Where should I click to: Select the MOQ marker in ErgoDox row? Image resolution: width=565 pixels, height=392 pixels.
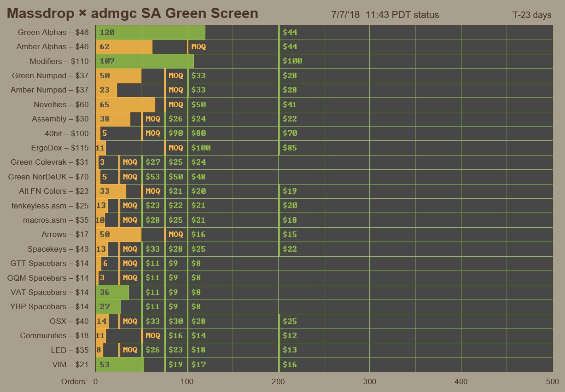(x=175, y=148)
